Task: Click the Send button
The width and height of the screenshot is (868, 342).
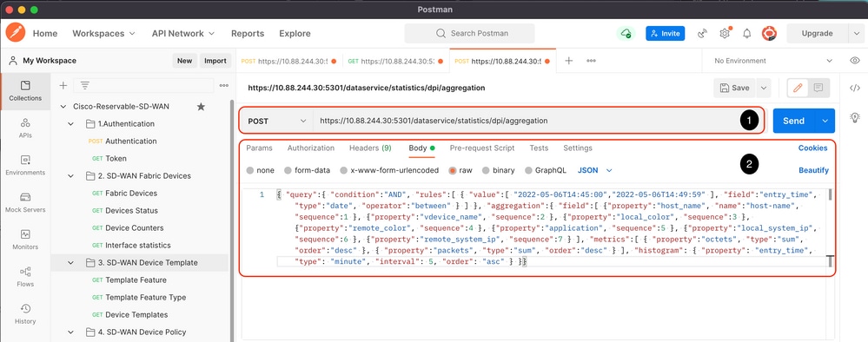Action: [794, 121]
